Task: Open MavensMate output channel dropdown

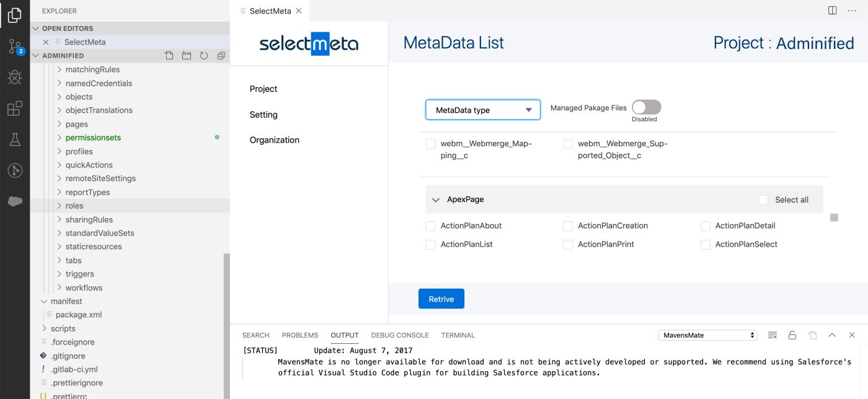Action: pos(707,335)
